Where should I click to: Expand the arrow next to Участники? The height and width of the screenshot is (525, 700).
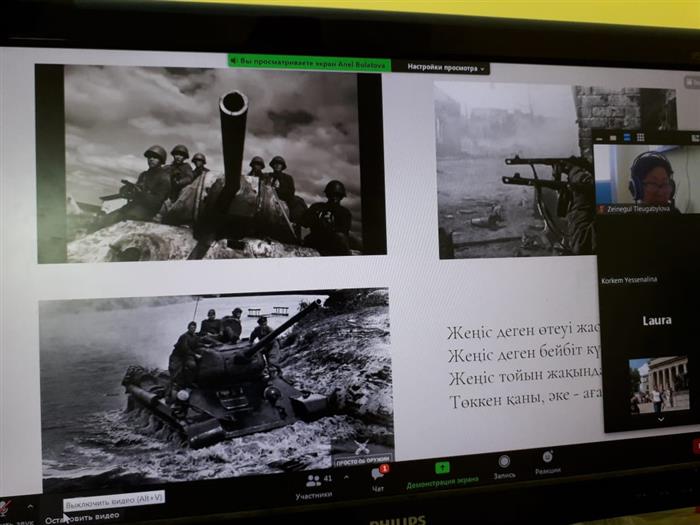coord(346,477)
